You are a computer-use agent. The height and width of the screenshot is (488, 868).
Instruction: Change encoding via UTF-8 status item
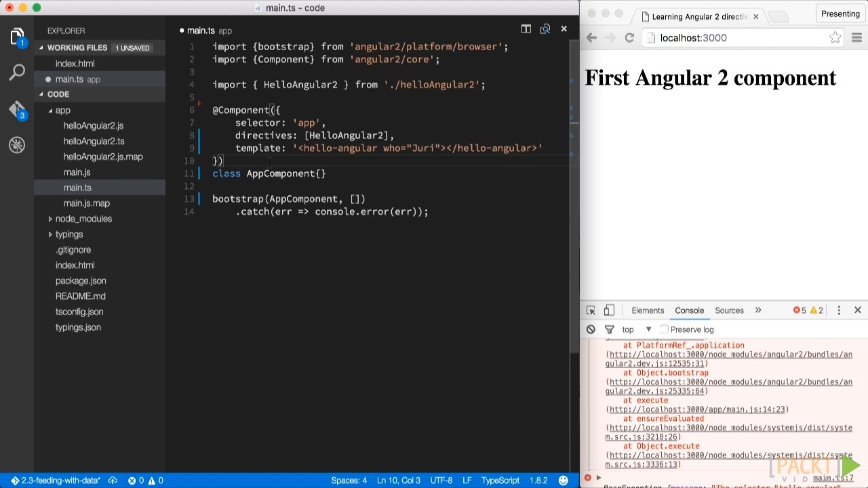tap(441, 481)
